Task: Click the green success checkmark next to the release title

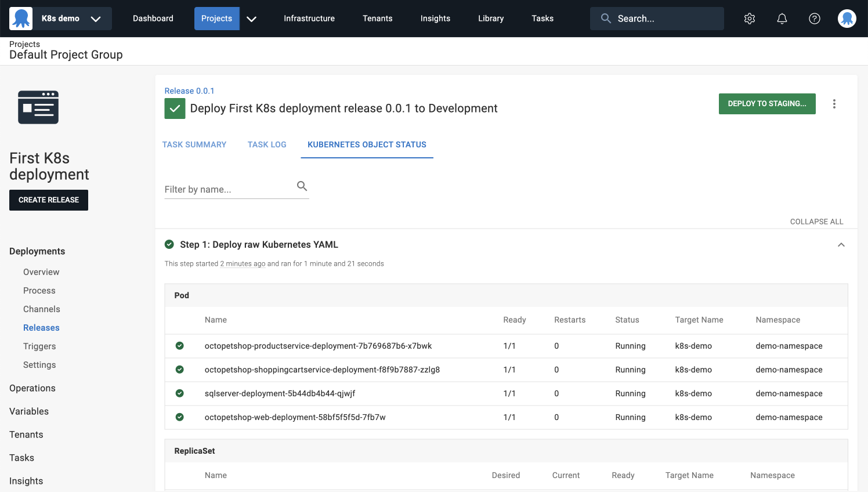Action: click(175, 108)
